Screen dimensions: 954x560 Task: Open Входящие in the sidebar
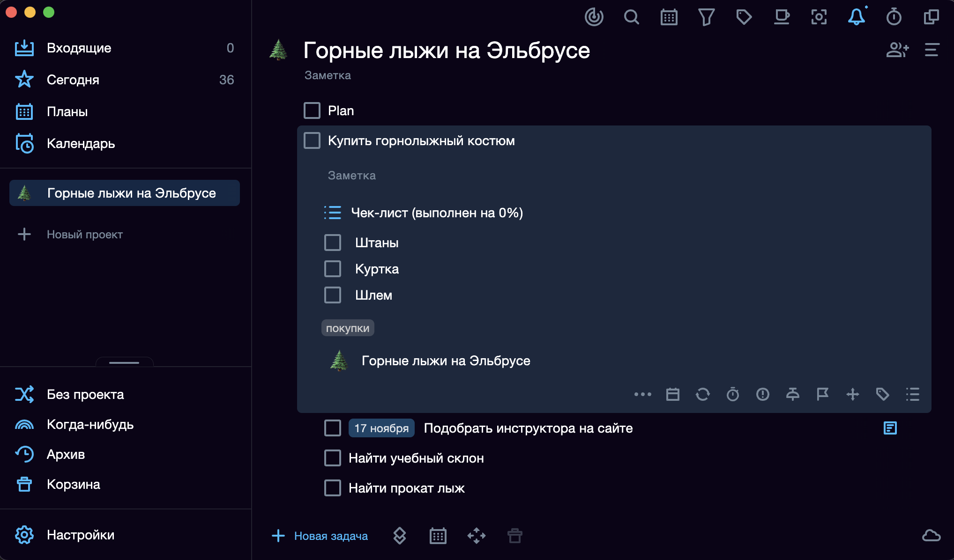coord(125,48)
